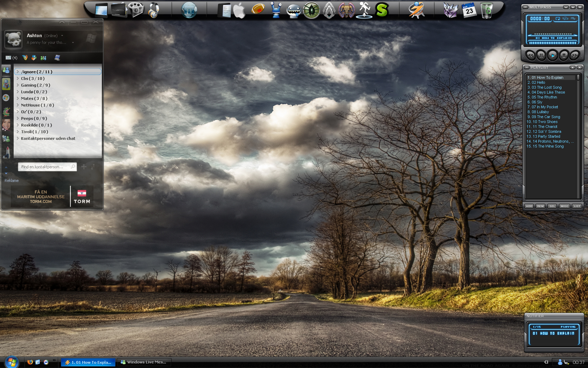Image resolution: width=588 pixels, height=368 pixels.
Task: Click the ADD button under playlist
Action: tap(529, 206)
